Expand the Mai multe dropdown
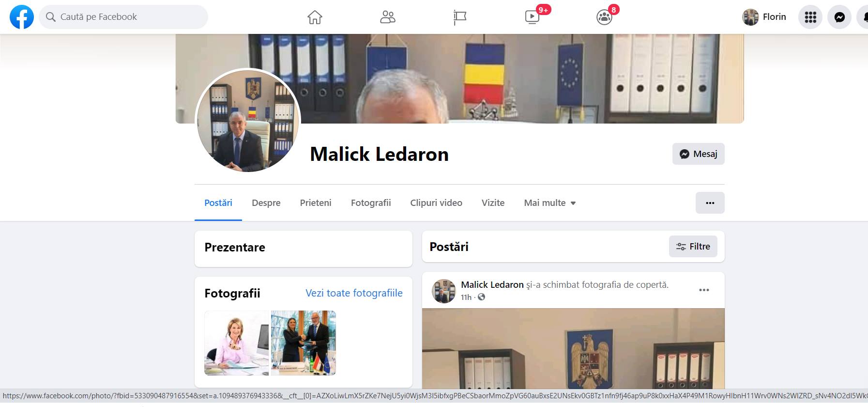The image size is (868, 407). 550,203
